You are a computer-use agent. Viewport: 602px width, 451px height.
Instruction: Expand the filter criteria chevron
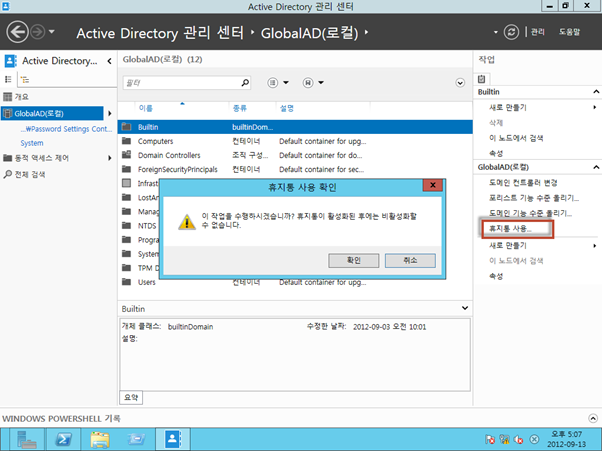tap(460, 83)
